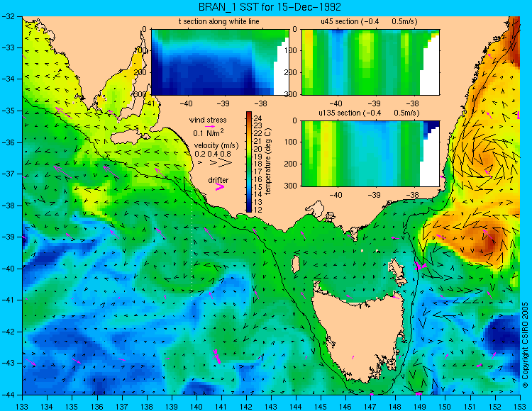532x411 pixels.
Task: Select the "t section along white line" label
Action: click(219, 21)
